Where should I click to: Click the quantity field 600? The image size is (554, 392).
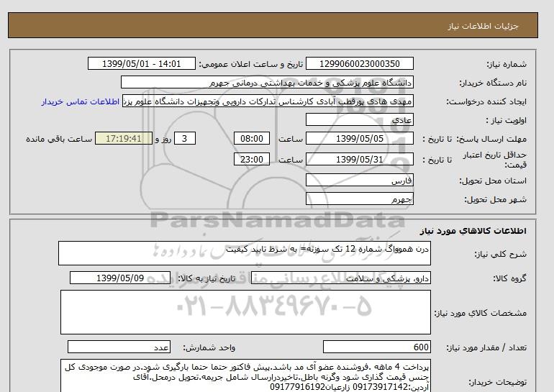376,347
